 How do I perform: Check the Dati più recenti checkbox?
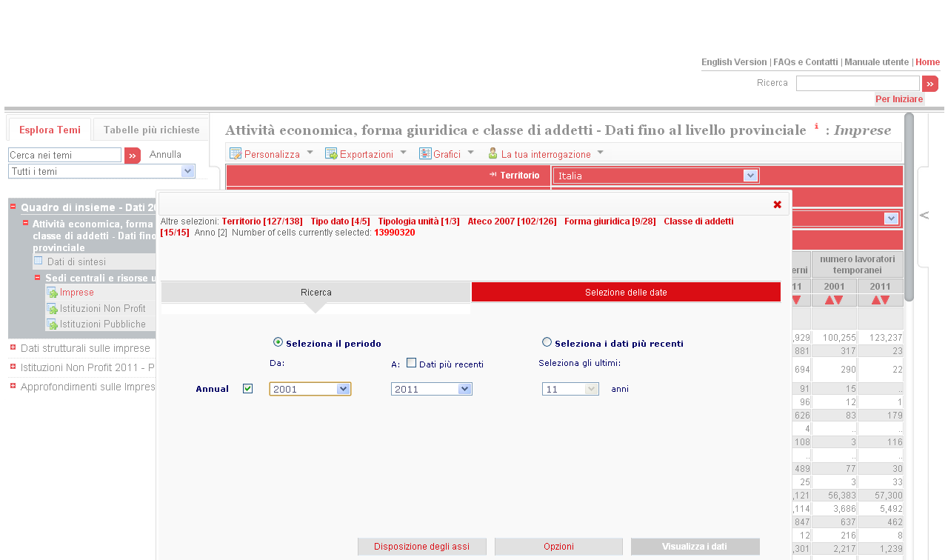click(412, 363)
